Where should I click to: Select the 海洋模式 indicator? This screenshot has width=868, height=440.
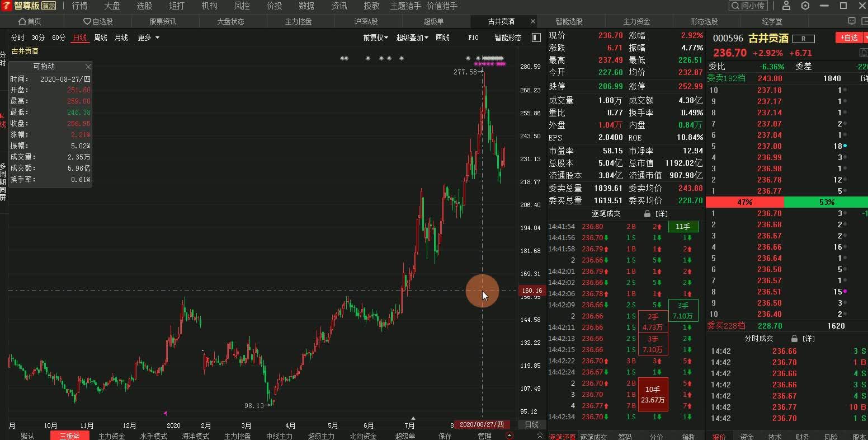pyautogui.click(x=195, y=436)
